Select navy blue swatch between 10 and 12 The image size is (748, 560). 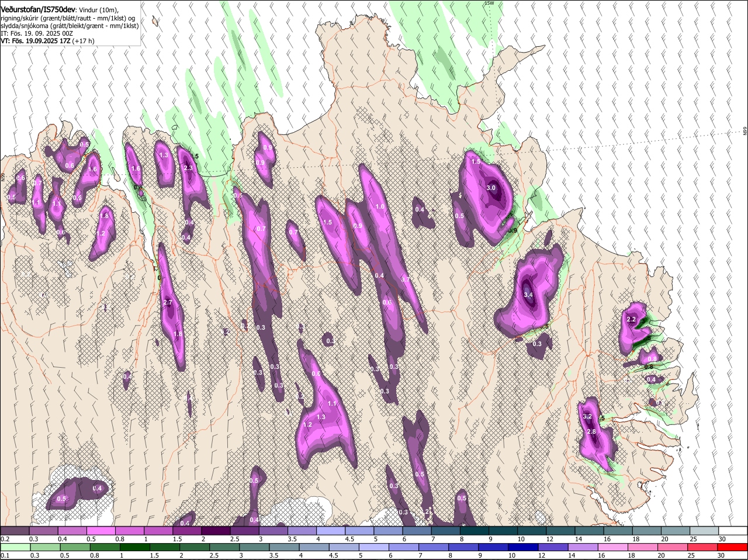524,548
